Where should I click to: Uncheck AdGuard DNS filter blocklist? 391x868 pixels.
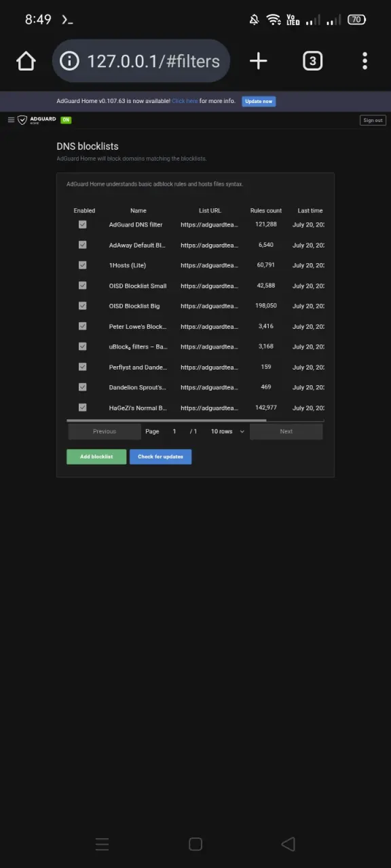tap(83, 224)
